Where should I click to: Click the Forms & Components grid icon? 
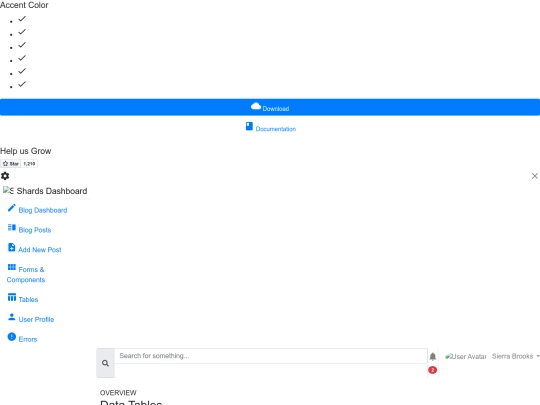click(x=12, y=267)
